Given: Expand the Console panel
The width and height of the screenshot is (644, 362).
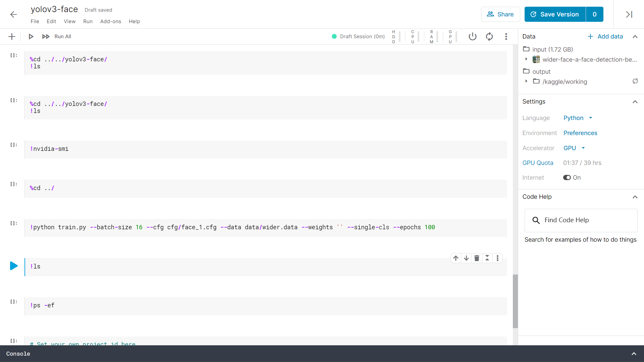Looking at the screenshot, I should tap(634, 354).
